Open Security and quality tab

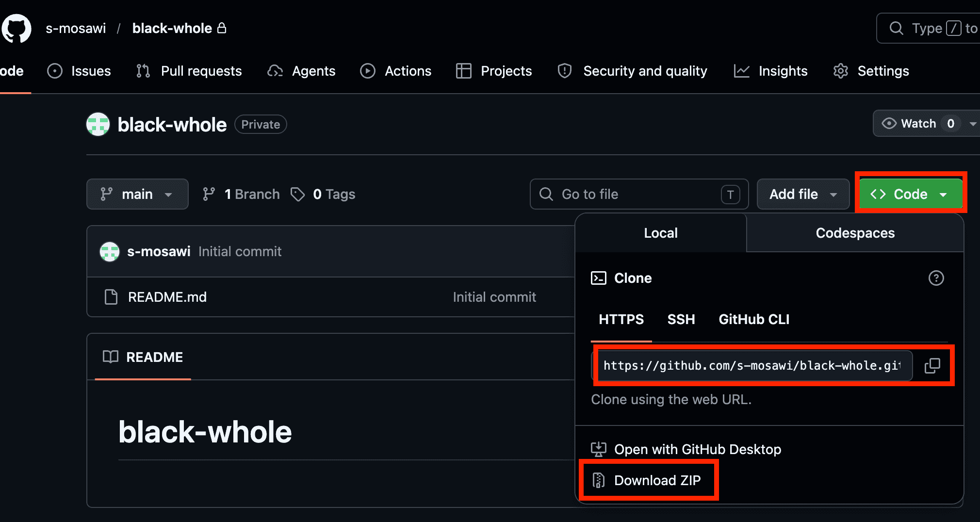click(x=633, y=71)
